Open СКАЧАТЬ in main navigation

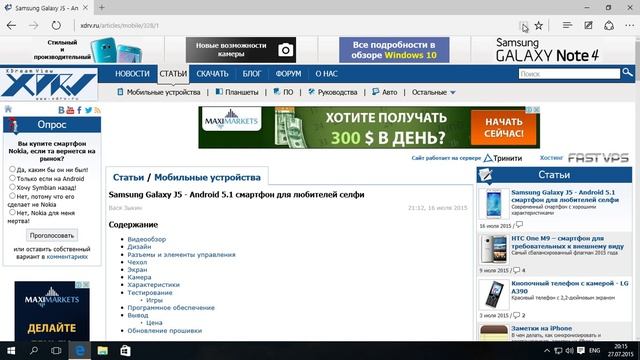point(212,74)
